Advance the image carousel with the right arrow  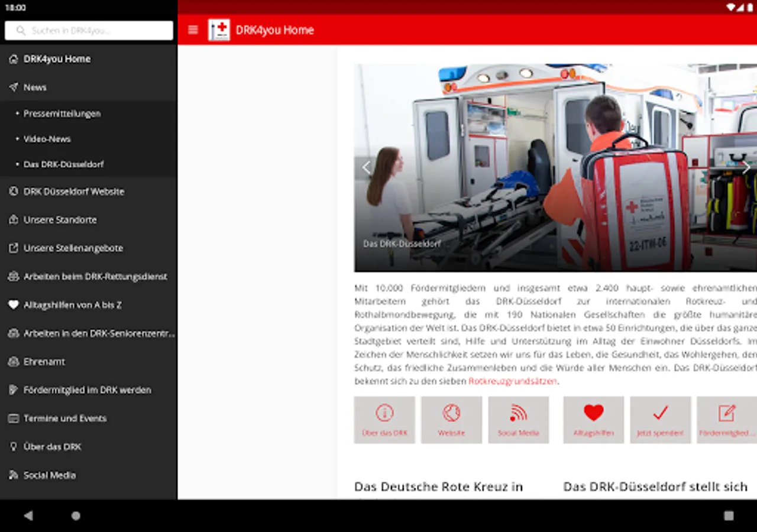pyautogui.click(x=746, y=168)
